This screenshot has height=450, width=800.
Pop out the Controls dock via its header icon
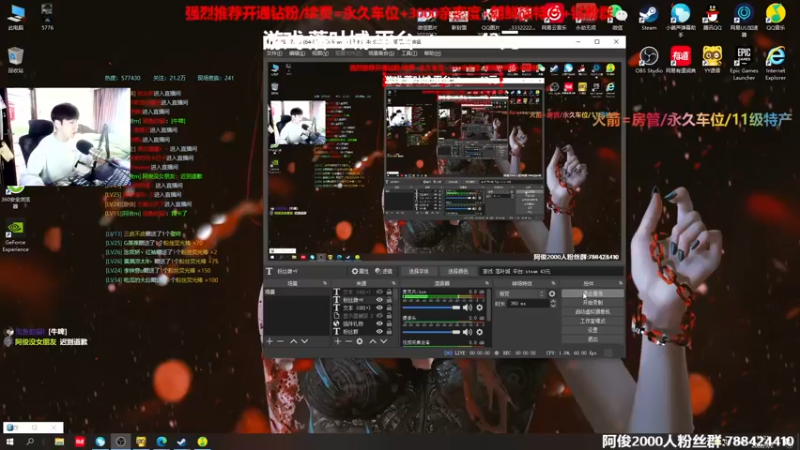pos(620,283)
